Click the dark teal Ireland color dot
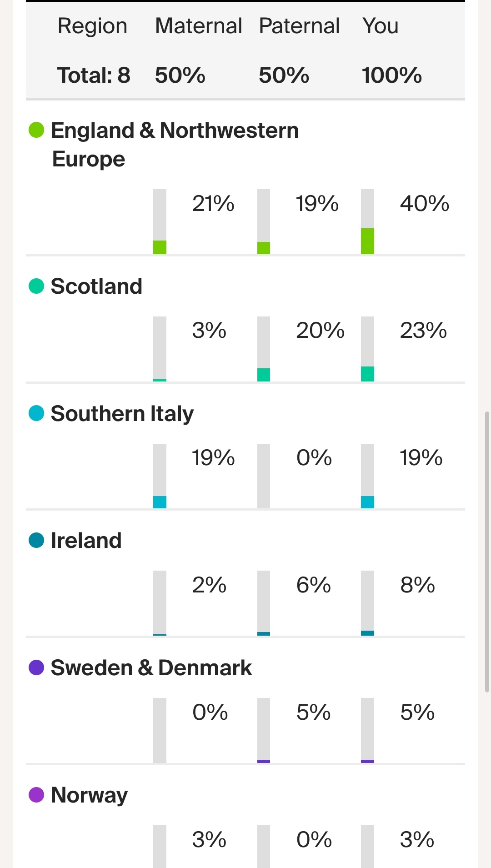The width and height of the screenshot is (491, 868). tap(36, 540)
